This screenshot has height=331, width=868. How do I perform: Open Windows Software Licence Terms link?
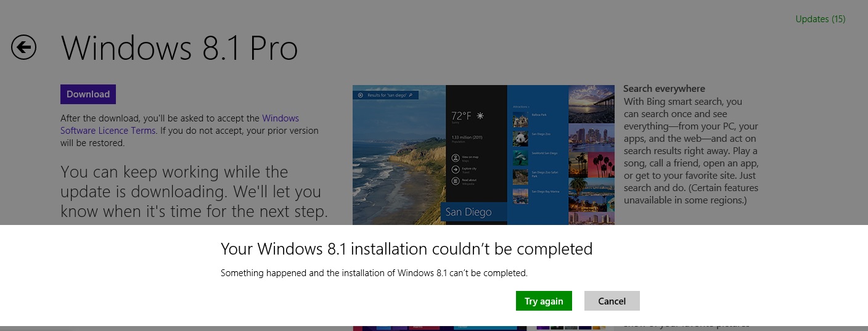coord(180,124)
